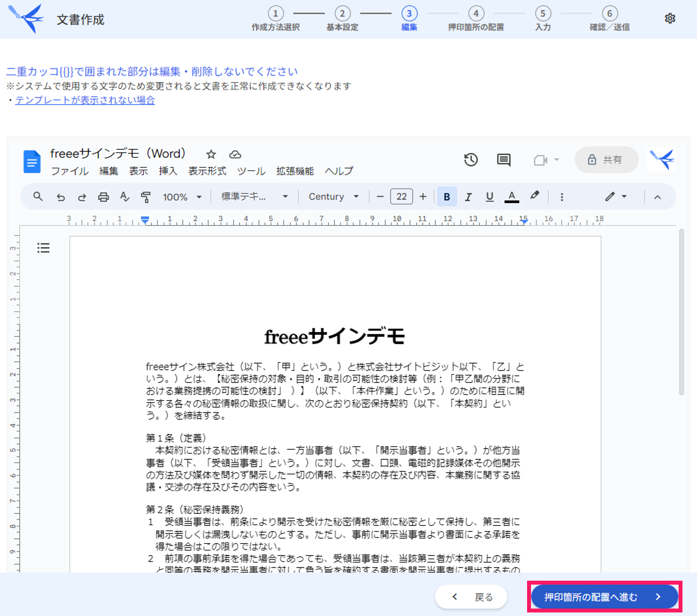Screen dimensions: 697x616
Task: Select the paint format tool
Action: (x=146, y=197)
